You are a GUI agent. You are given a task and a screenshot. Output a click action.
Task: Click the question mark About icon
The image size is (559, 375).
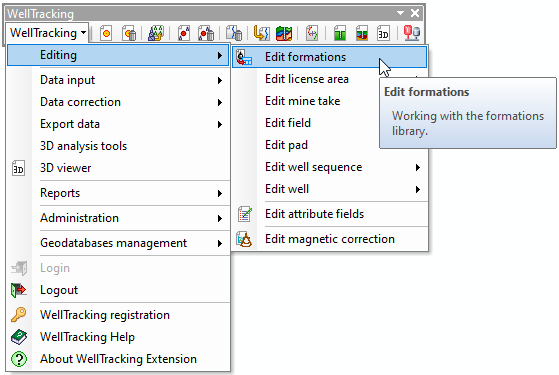coord(19,359)
